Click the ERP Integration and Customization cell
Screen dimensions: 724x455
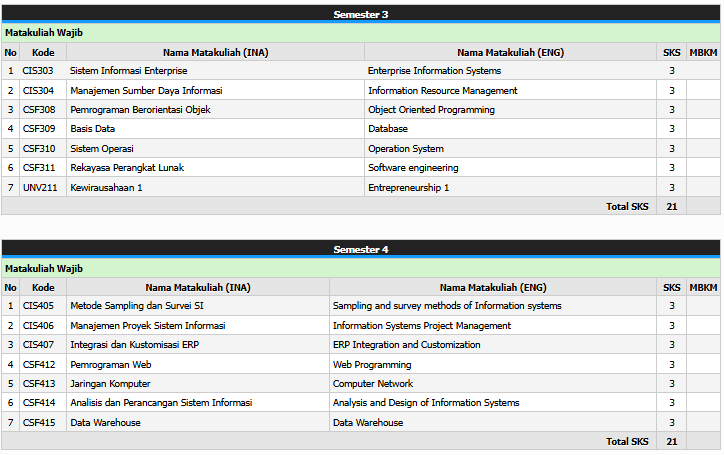coord(404,345)
